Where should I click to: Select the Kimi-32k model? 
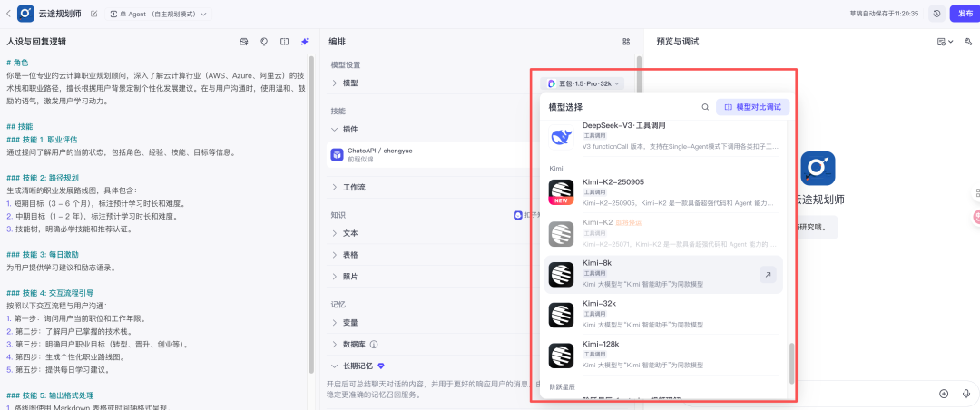[x=662, y=315]
